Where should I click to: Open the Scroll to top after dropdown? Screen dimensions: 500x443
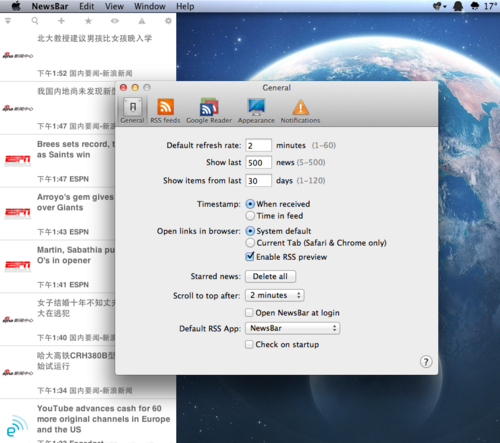pos(275,295)
